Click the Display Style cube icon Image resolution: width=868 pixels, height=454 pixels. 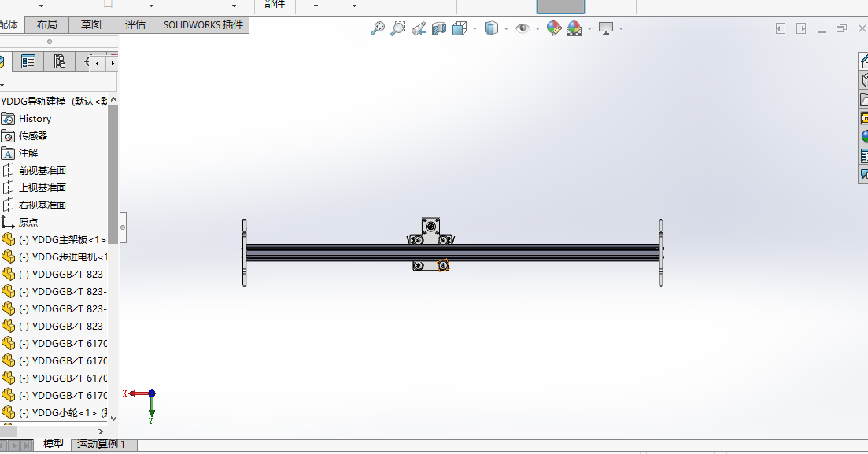click(491, 28)
